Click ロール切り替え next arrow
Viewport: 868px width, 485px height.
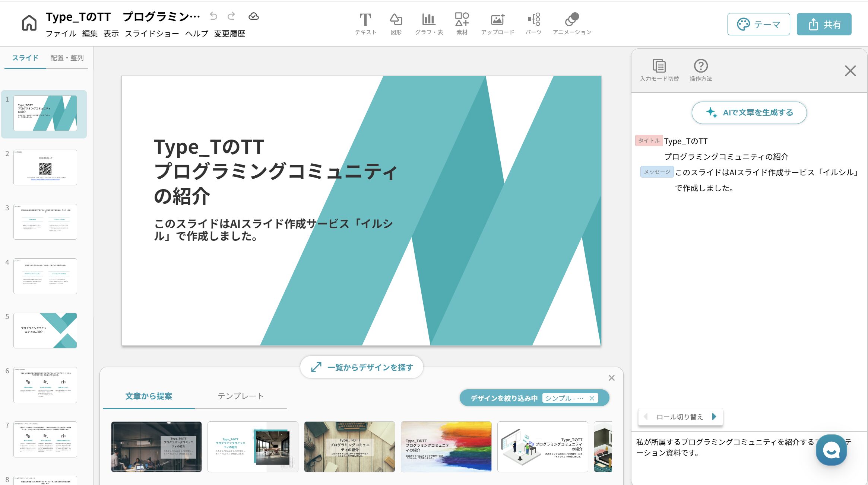point(714,417)
